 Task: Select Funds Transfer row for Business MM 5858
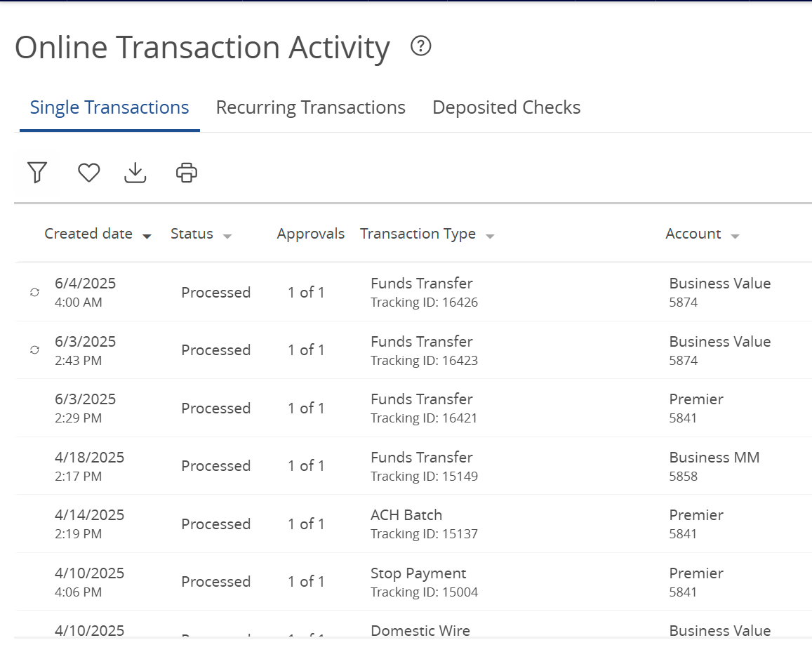point(422,466)
